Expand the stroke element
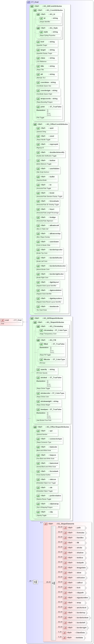The width and height of the screenshot is (94, 644). [86, 548]
